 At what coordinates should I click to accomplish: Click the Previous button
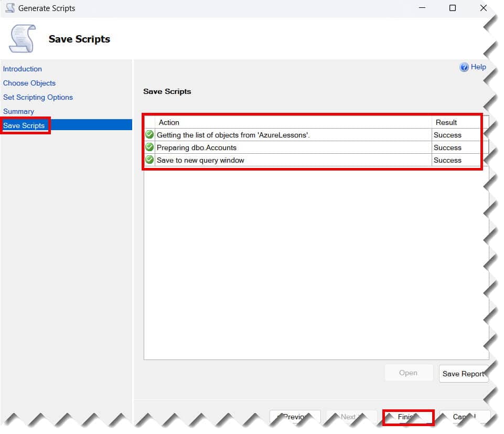[295, 417]
